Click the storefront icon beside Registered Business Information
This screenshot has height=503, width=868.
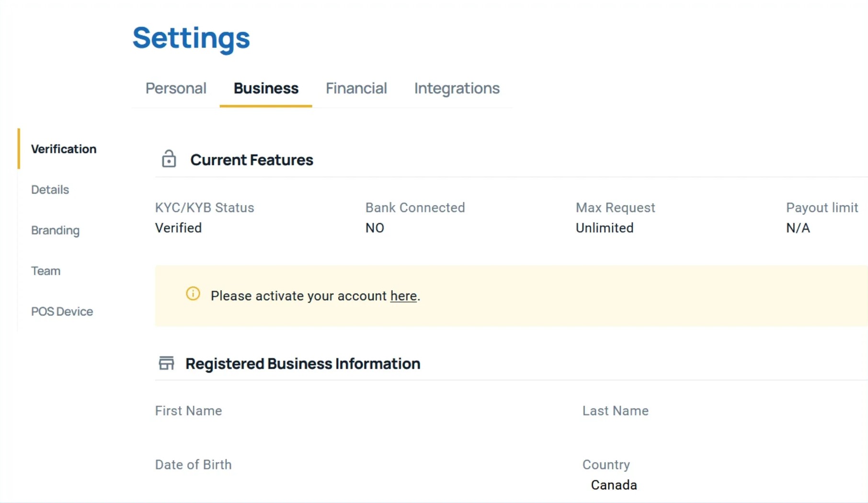click(166, 363)
